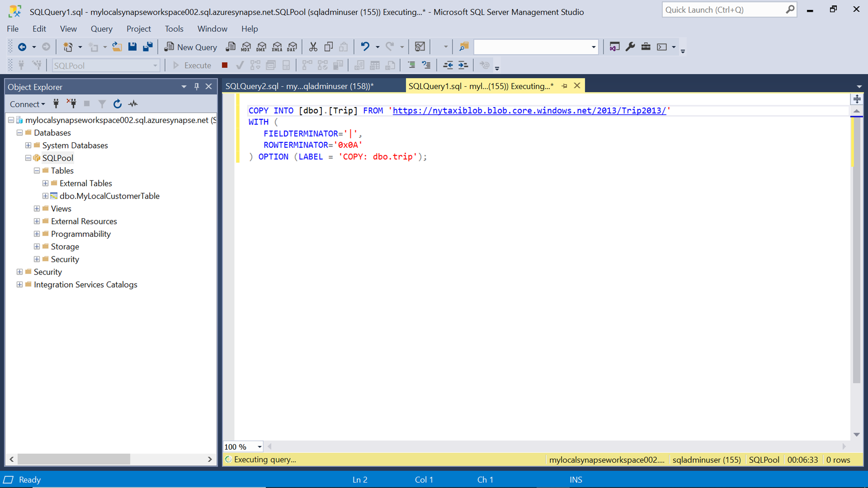Collapse the SQLPool Tables folder
This screenshot has width=868, height=488.
[37, 171]
